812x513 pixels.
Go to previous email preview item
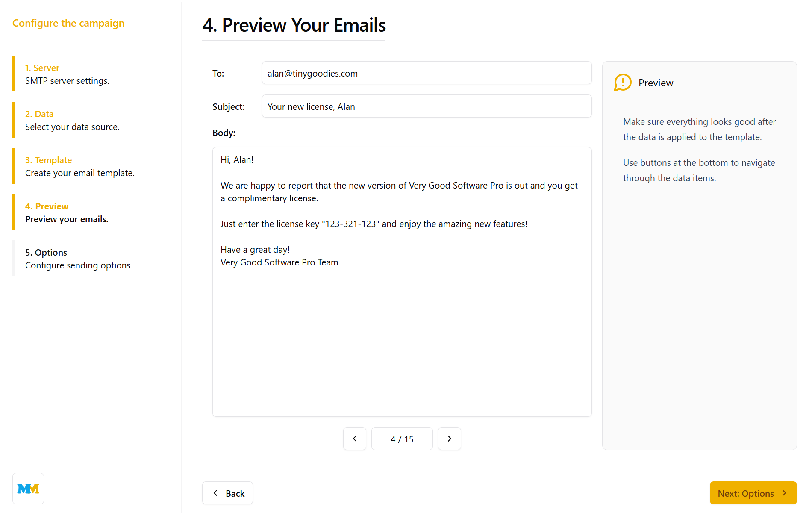coord(355,439)
